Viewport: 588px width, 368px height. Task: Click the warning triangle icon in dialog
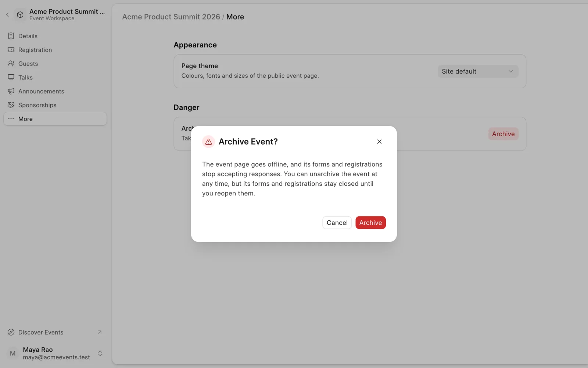(x=208, y=142)
